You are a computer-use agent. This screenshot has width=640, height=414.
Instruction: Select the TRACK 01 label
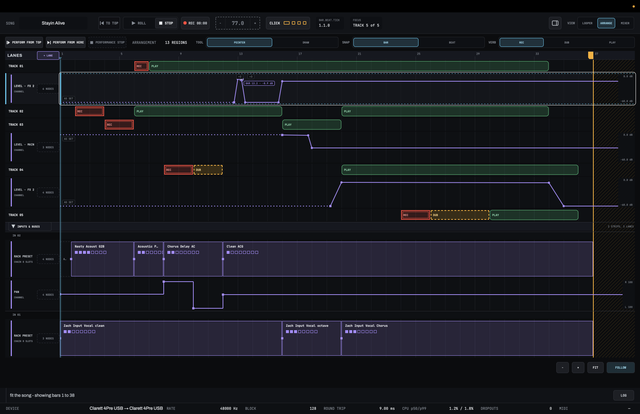pyautogui.click(x=16, y=66)
